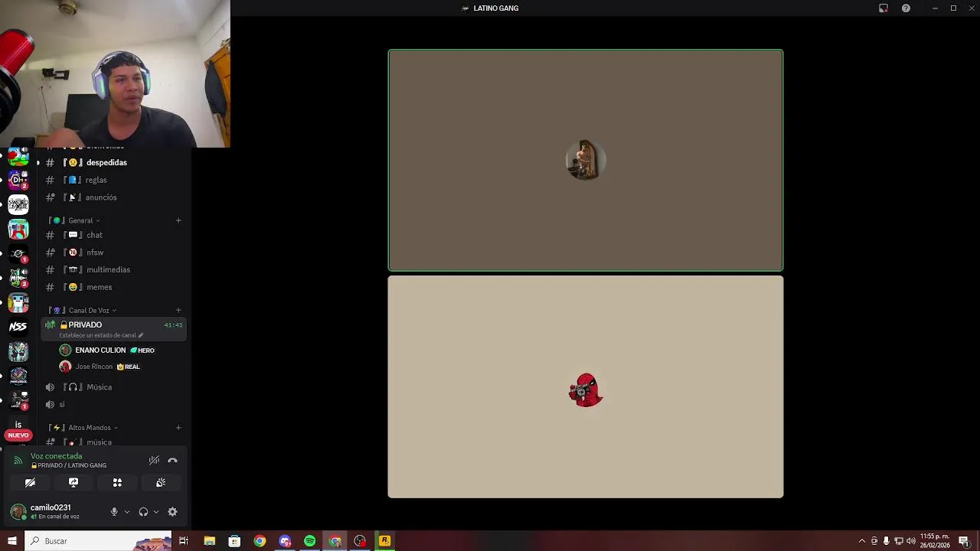The height and width of the screenshot is (551, 980).
Task: Mute the microphone
Action: coord(114,512)
